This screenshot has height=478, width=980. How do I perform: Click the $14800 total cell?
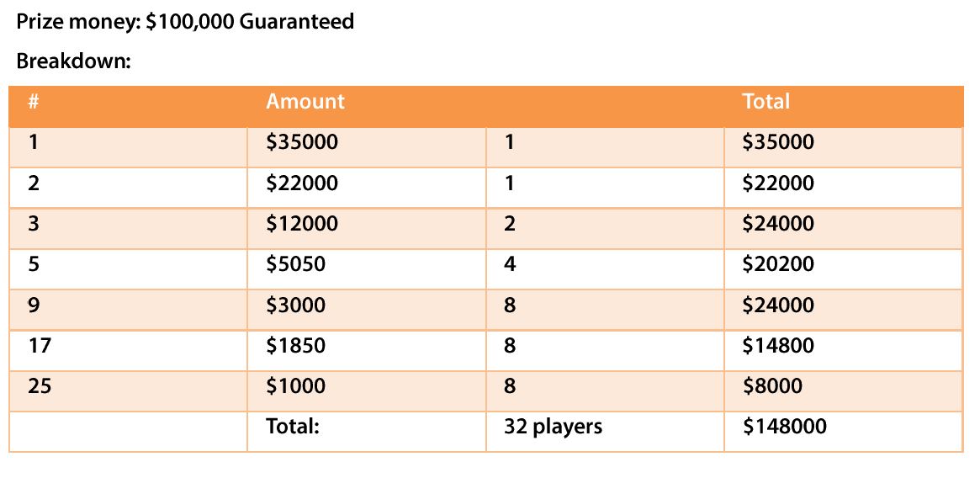coord(778,345)
